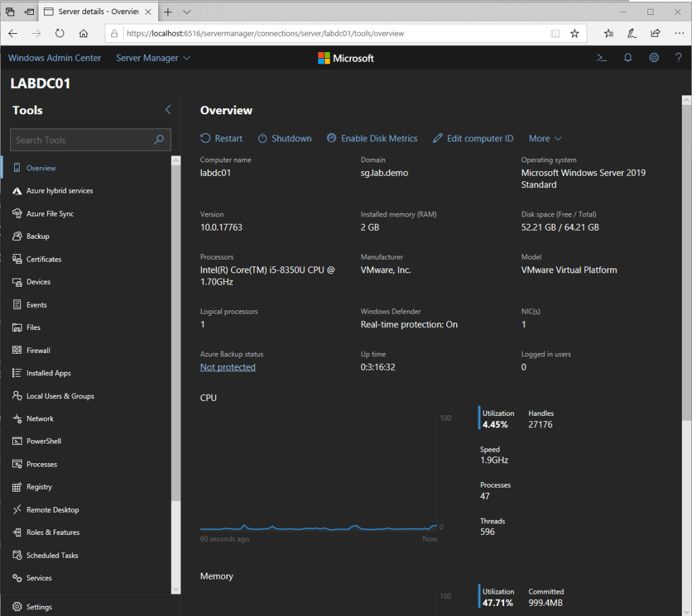Open the More actions dropdown
This screenshot has width=692, height=616.
click(x=545, y=139)
